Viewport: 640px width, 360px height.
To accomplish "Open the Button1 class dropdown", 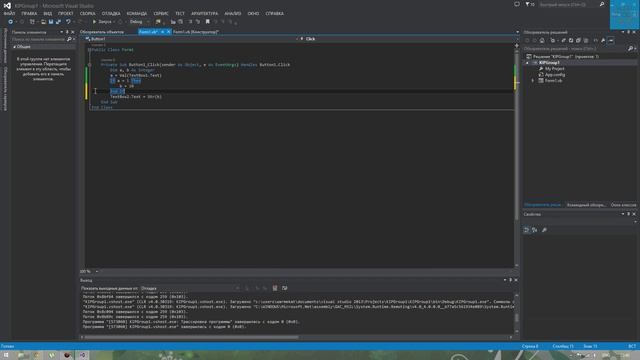I will tap(190, 39).
